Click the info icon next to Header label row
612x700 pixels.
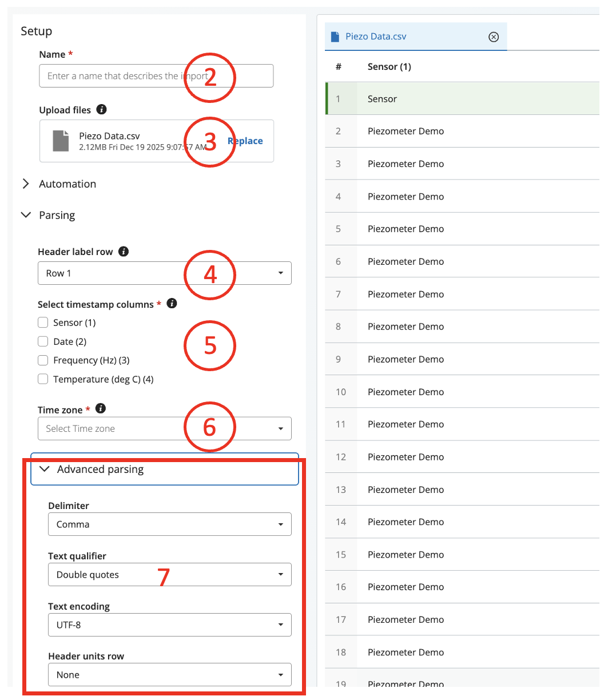[124, 251]
